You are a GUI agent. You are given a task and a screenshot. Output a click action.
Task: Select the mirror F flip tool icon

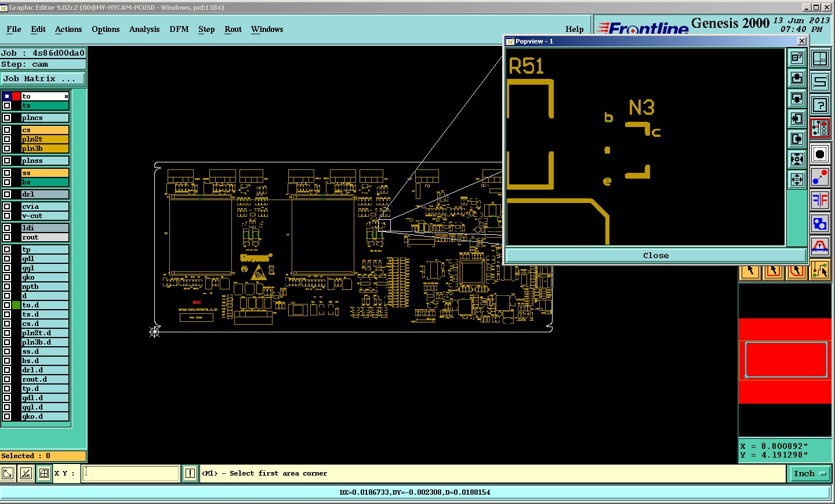(820, 200)
